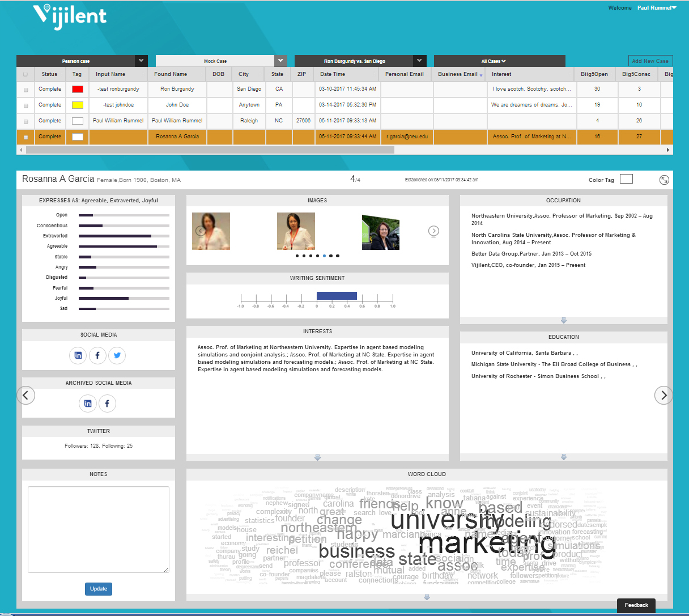
Task: Click the yellow tag swatch for John Doe
Action: 78,105
